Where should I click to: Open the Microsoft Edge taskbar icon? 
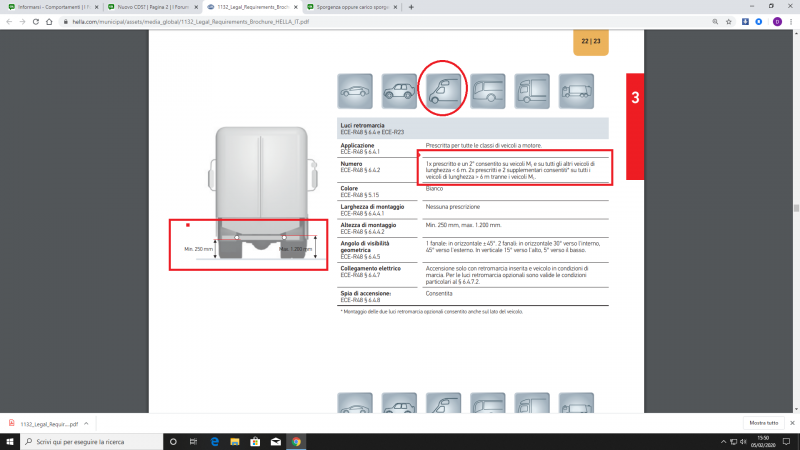214,441
